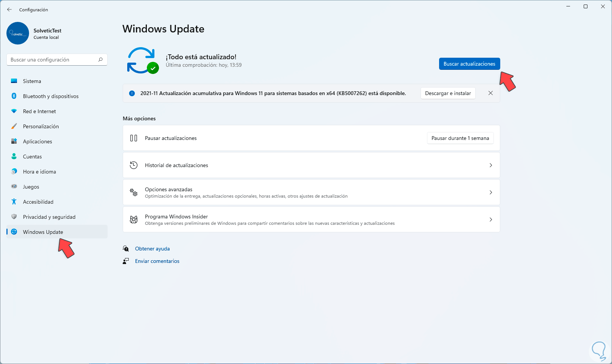The image size is (612, 364).
Task: Dismiss the KB5007262 update notification
Action: click(490, 93)
